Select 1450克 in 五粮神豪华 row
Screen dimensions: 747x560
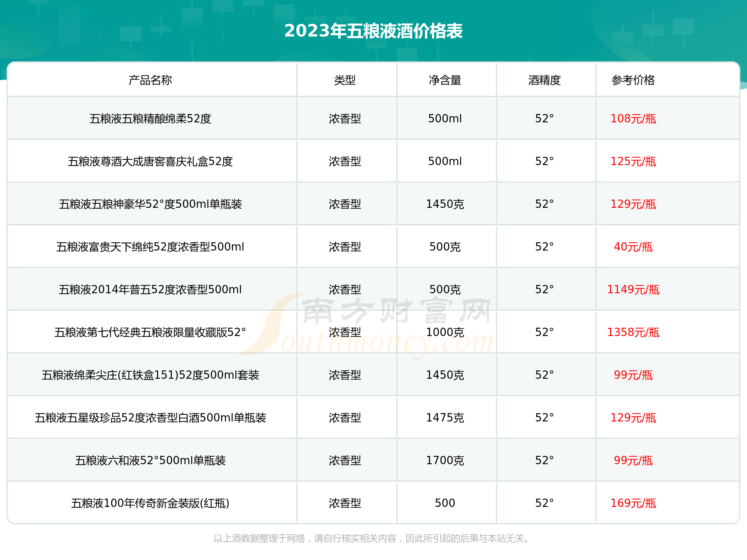445,204
